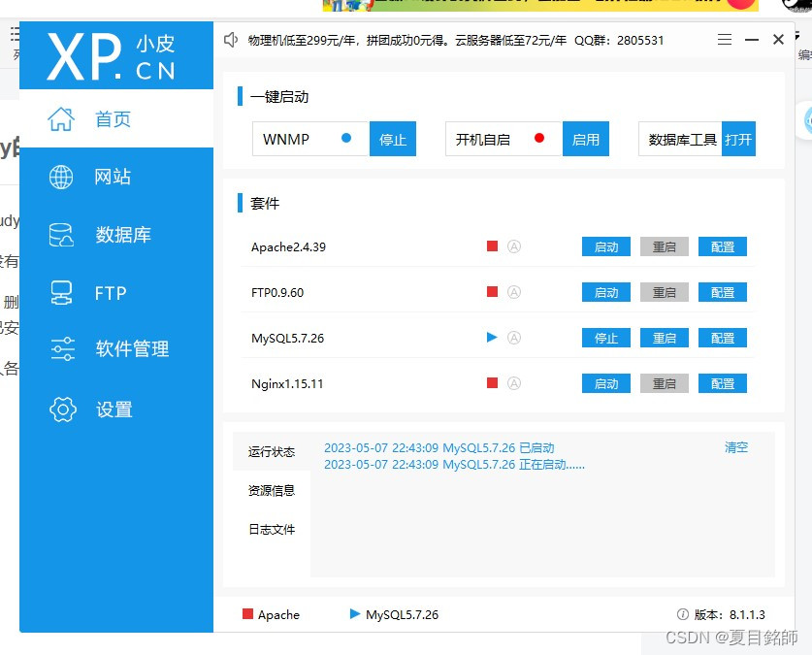Image resolution: width=812 pixels, height=655 pixels.
Task: Toggle Apache2.4.39 auto-start circle A icon
Action: tap(514, 246)
